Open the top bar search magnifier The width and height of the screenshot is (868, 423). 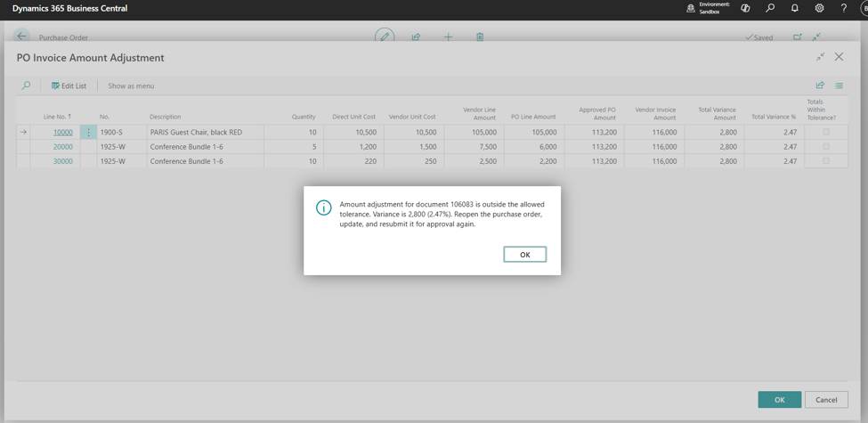point(770,8)
